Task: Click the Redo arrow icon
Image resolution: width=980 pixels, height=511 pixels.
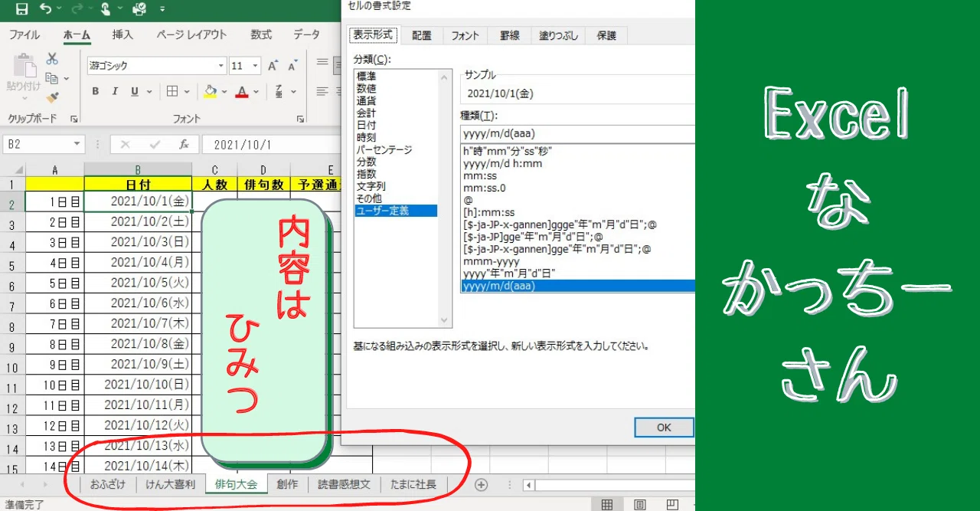Action: (77, 9)
